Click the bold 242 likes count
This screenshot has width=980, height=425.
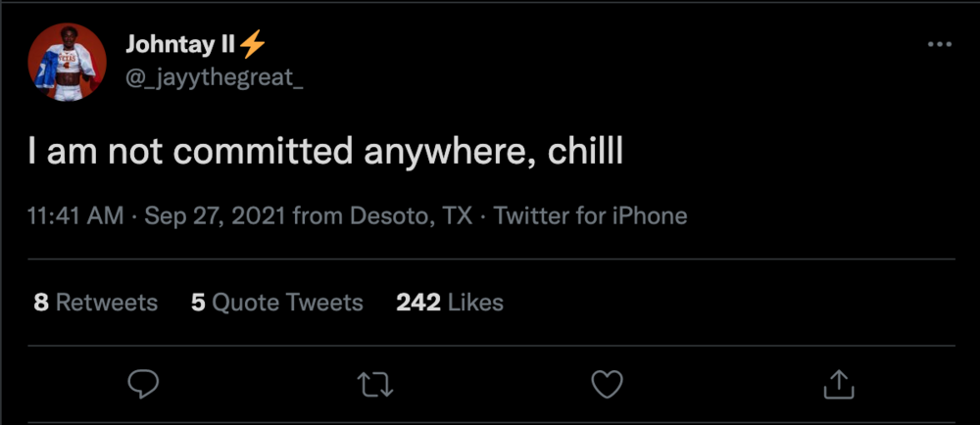tap(418, 303)
